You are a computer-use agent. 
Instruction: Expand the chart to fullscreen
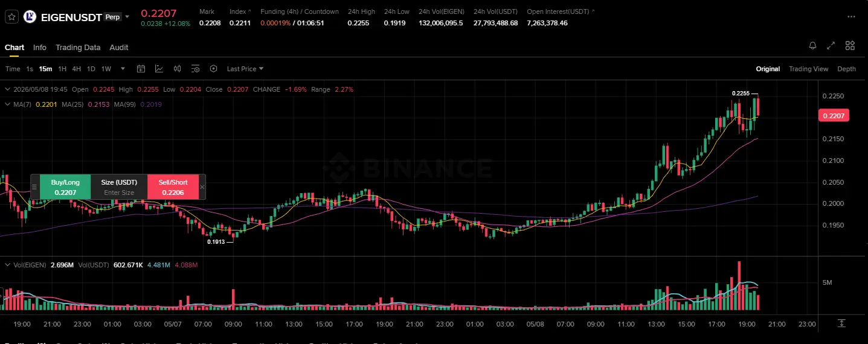831,45
